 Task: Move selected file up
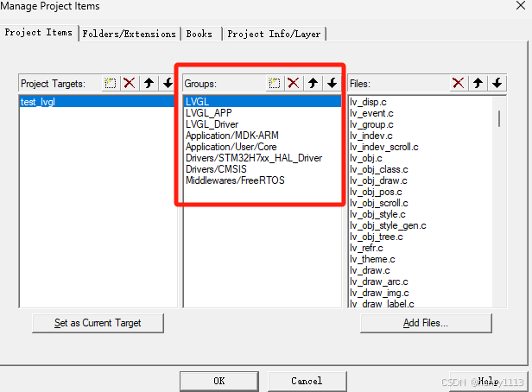coord(478,83)
